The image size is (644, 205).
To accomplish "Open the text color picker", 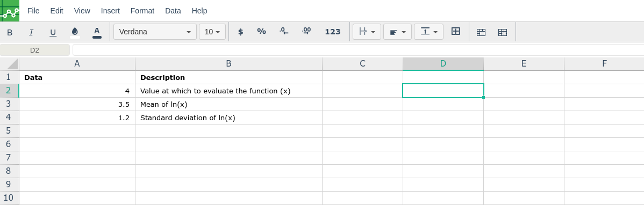I will coord(97,32).
